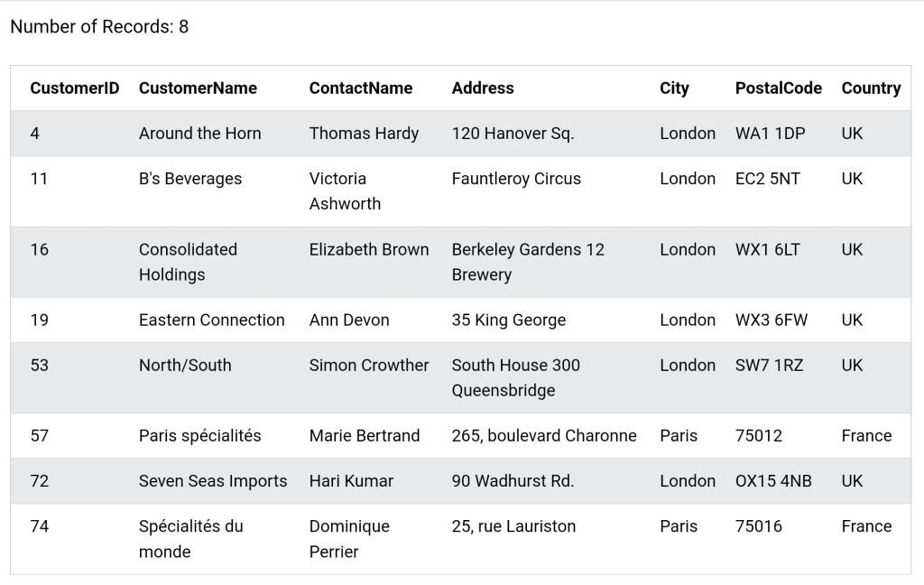Click the CustomerName column header
924x585 pixels.
(198, 88)
